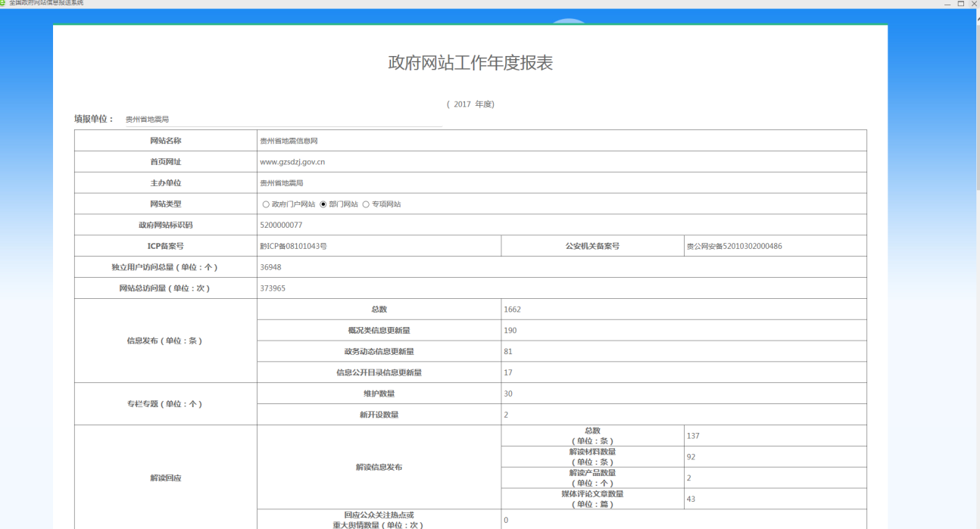Click the 首页网址 row label
The height and width of the screenshot is (529, 980).
click(166, 162)
